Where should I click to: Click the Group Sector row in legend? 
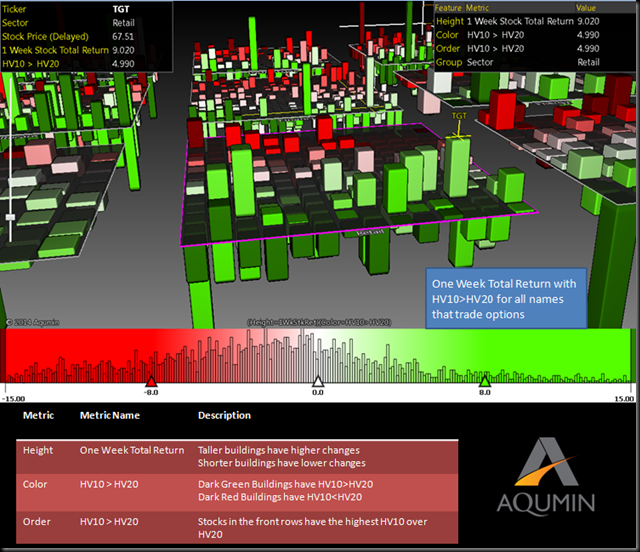pos(518,62)
